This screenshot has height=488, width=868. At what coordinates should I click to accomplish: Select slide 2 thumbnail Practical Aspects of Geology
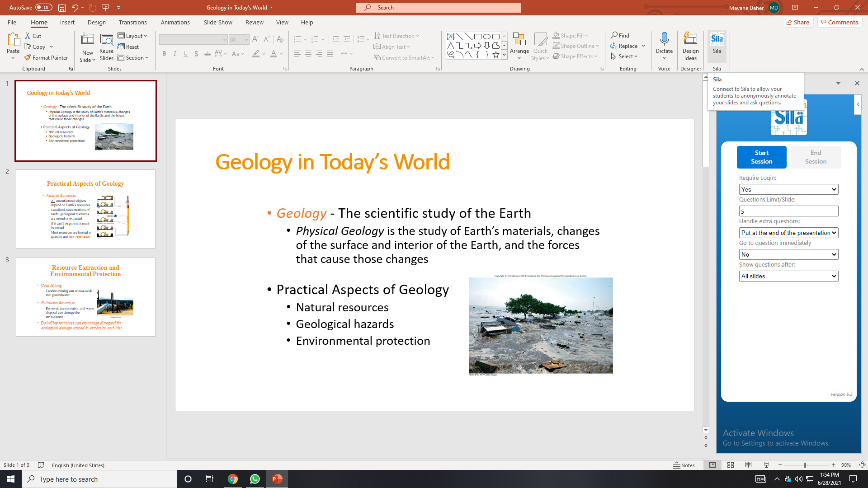85,209
